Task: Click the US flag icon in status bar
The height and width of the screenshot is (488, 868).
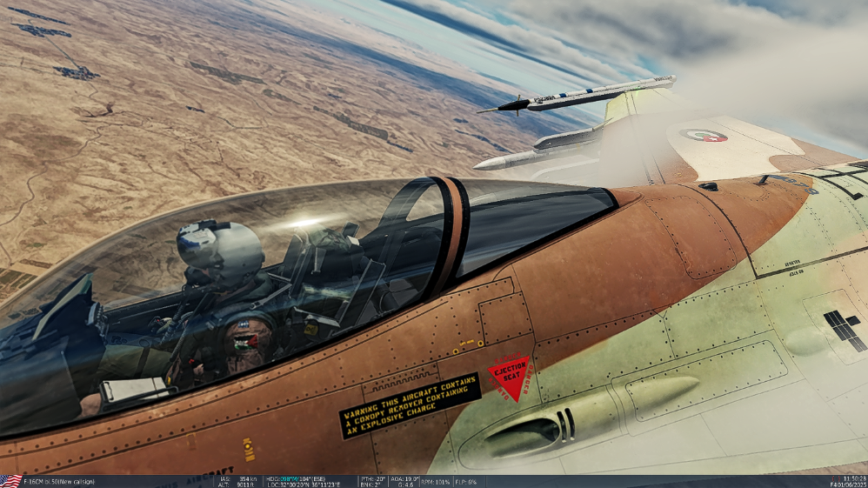Action: (10, 481)
